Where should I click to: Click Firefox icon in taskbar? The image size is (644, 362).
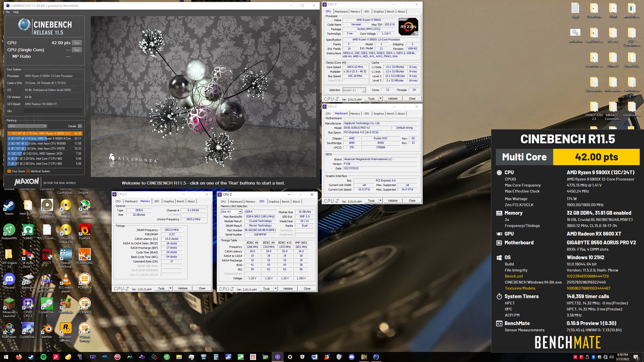pos(19,357)
